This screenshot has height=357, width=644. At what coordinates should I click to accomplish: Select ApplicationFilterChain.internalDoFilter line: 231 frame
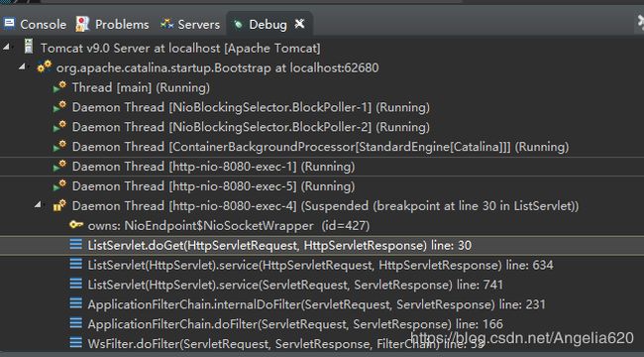(x=317, y=304)
